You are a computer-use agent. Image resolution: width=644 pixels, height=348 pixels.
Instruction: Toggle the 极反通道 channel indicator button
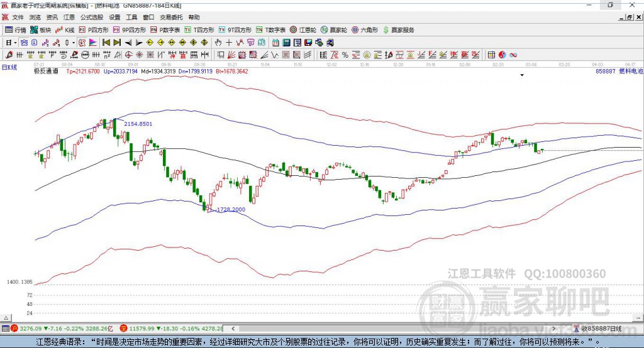coord(82,42)
